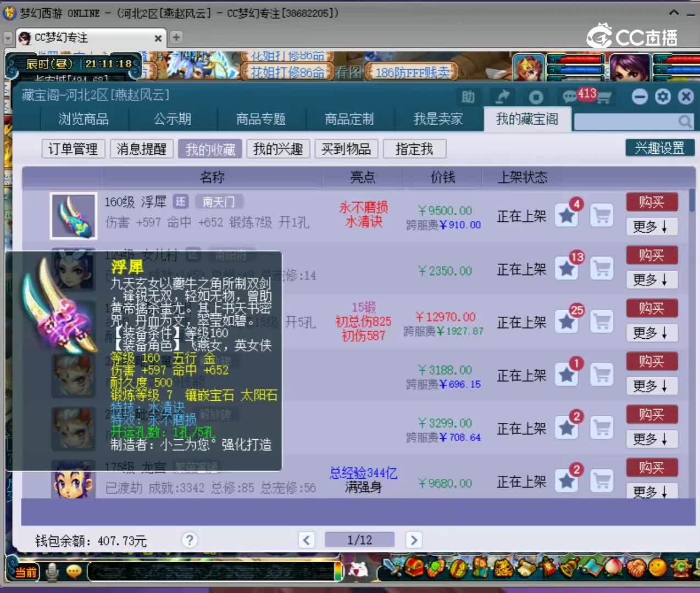Toggle favorite star for ￥12970.00 item
Screen dimensions: 700x593
pos(566,322)
